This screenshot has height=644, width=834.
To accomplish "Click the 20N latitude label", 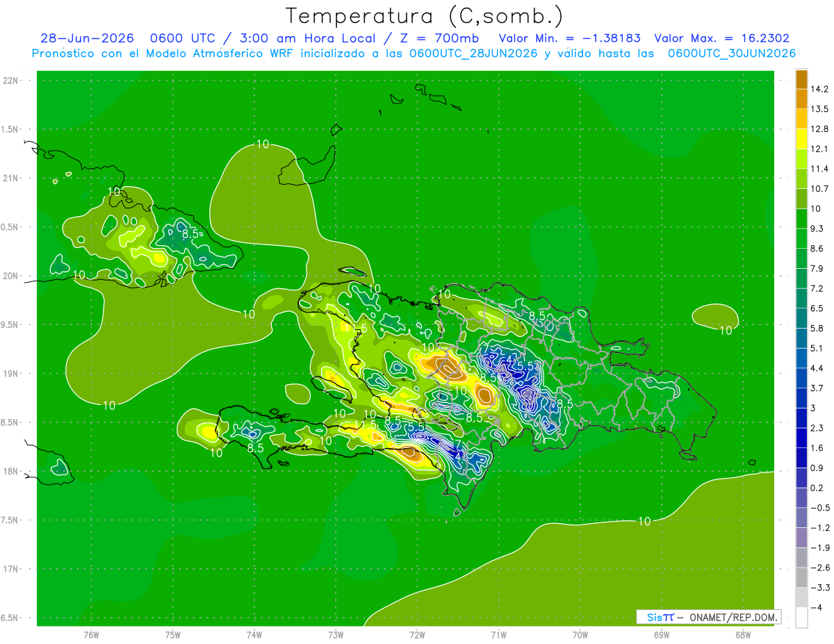I will pyautogui.click(x=10, y=276).
